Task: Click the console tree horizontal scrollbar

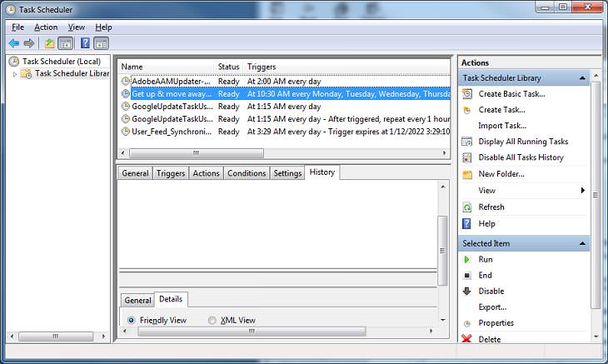Action: click(x=56, y=336)
